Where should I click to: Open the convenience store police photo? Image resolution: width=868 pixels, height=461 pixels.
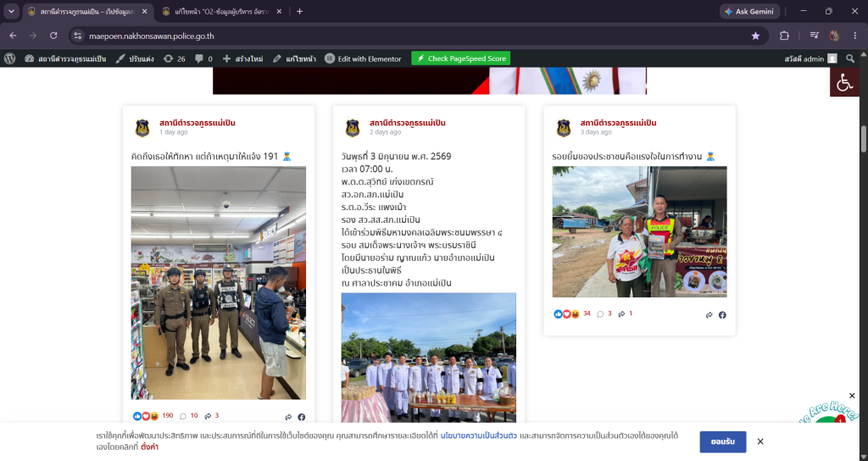tap(218, 283)
